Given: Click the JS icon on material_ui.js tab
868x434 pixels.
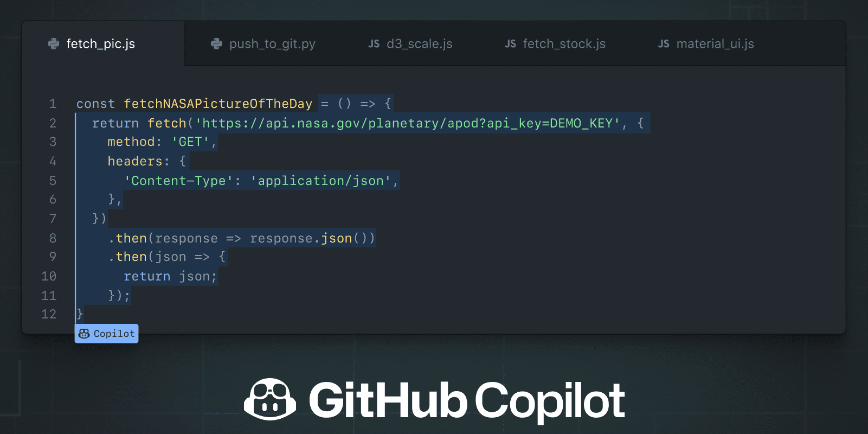Looking at the screenshot, I should click(664, 43).
